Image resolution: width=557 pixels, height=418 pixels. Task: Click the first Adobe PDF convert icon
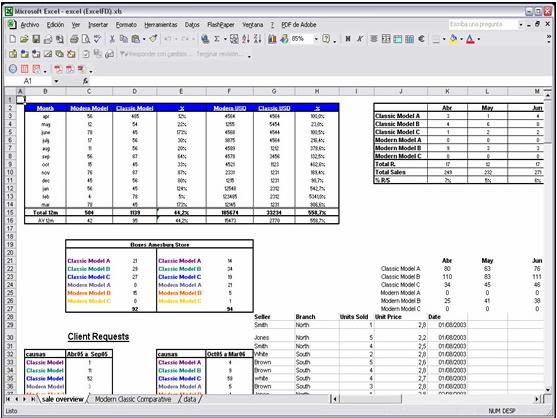click(58, 69)
